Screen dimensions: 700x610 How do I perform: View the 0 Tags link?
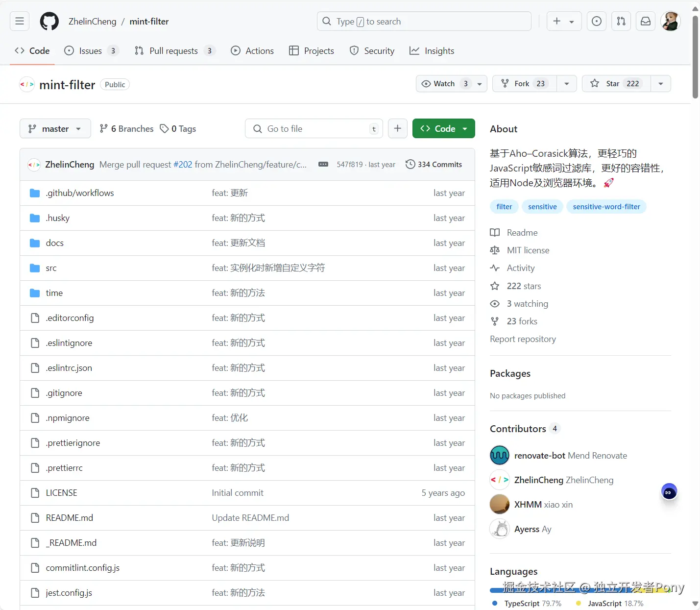[178, 128]
